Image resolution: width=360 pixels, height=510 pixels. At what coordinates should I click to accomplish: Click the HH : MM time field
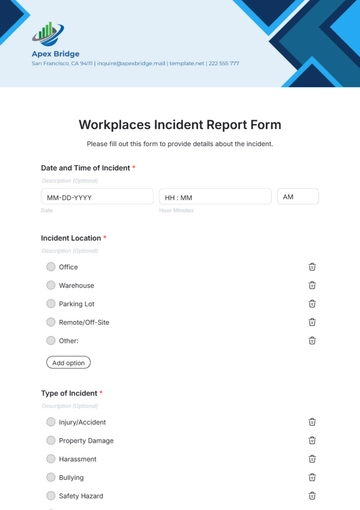pyautogui.click(x=215, y=197)
